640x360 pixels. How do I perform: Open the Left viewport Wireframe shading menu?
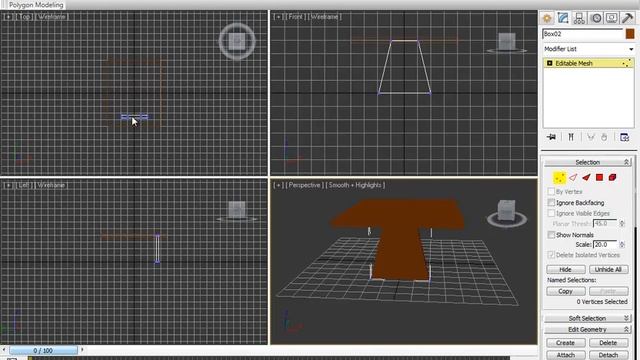click(x=51, y=185)
